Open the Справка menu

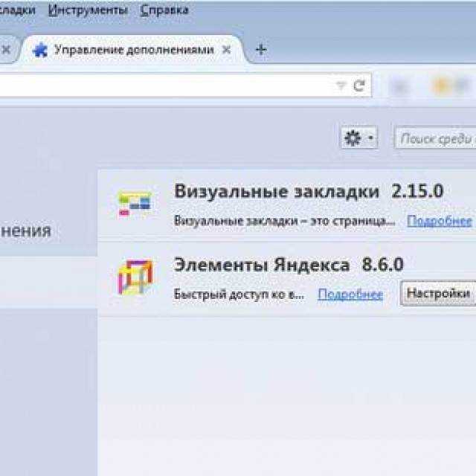click(x=164, y=10)
